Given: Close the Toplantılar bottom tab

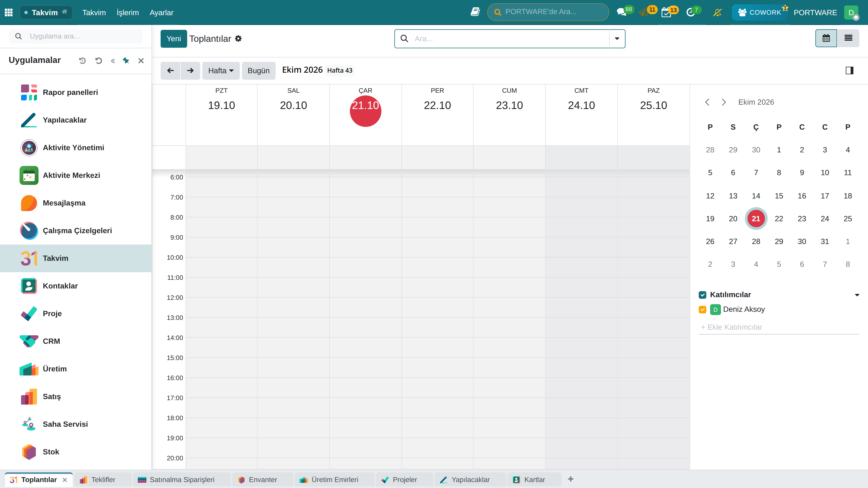Looking at the screenshot, I should pyautogui.click(x=65, y=480).
